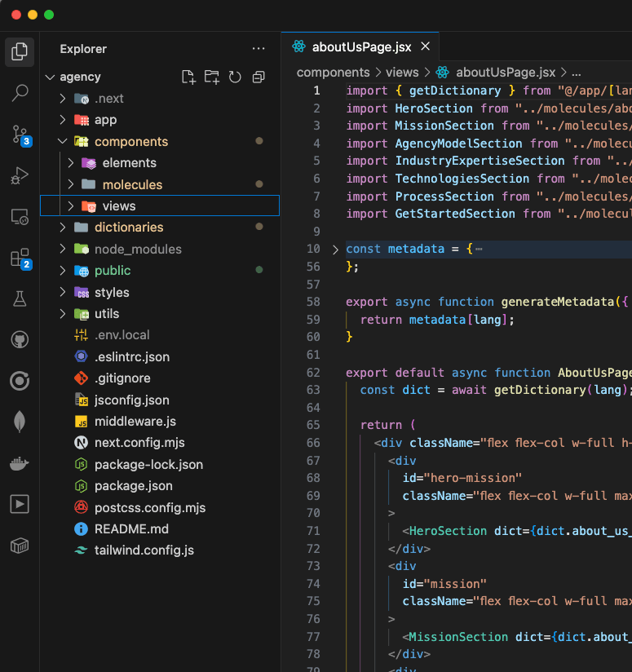Image resolution: width=632 pixels, height=672 pixels.
Task: Click the New File icon in Explorer
Action: point(188,77)
